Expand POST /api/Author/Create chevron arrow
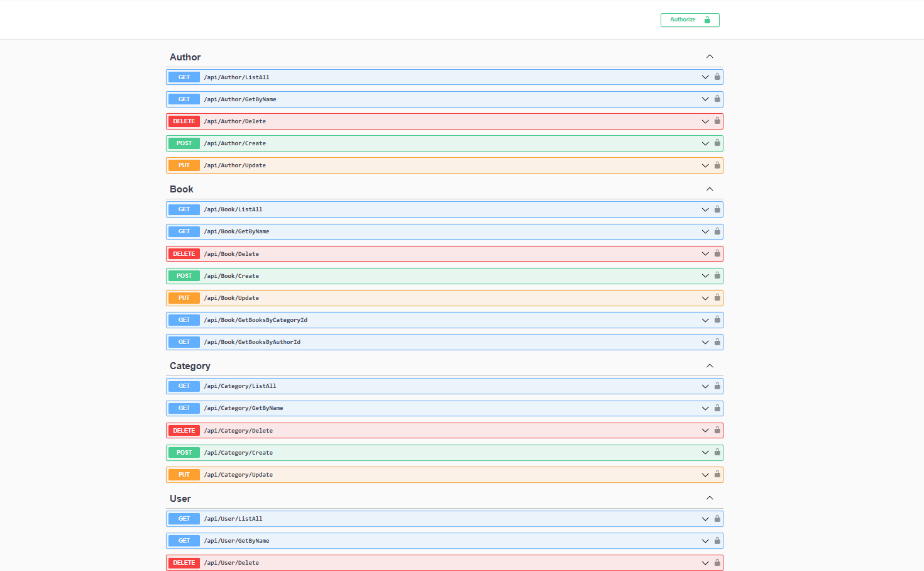This screenshot has width=924, height=571. point(705,143)
